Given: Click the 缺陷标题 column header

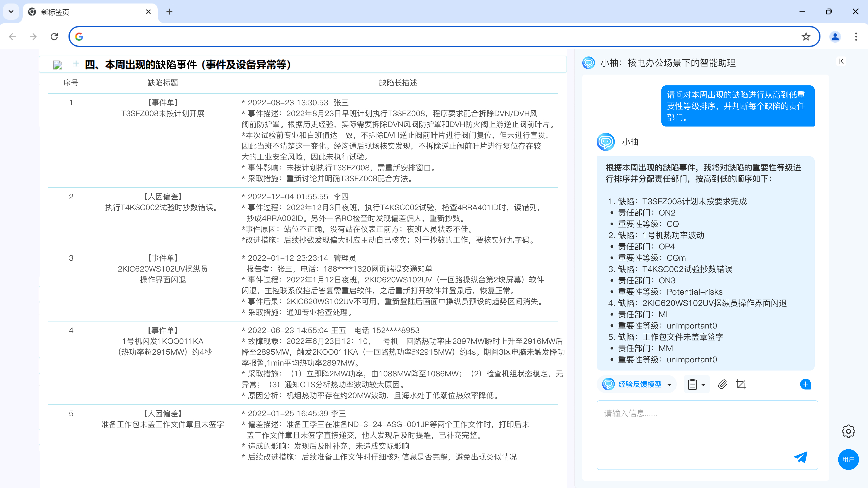Looking at the screenshot, I should 163,83.
